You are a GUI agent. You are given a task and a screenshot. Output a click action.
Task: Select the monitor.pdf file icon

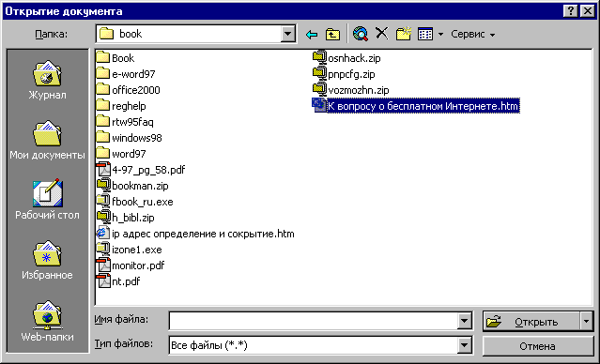[x=103, y=265]
